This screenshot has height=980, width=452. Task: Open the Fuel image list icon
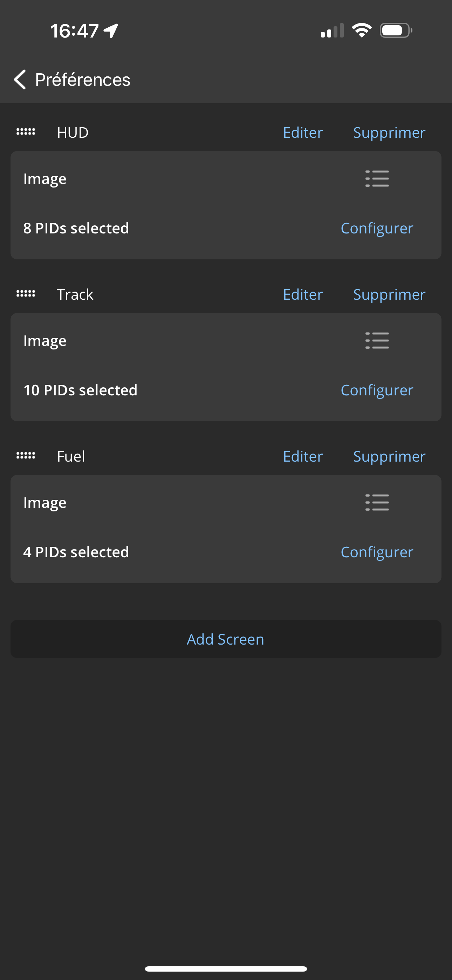click(377, 502)
